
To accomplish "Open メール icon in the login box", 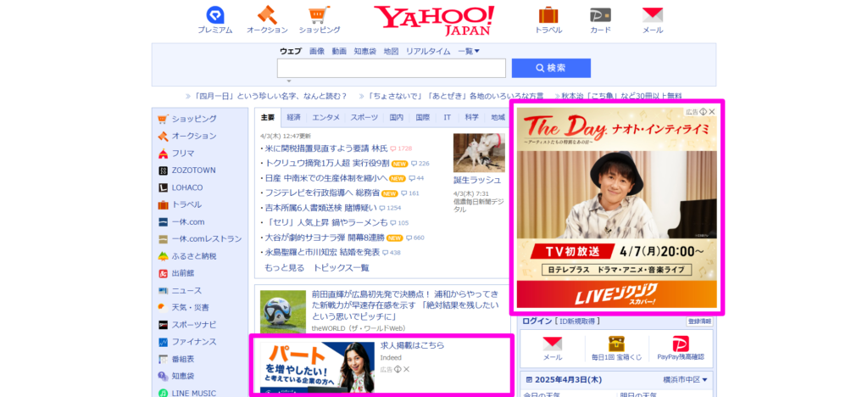I will (553, 344).
